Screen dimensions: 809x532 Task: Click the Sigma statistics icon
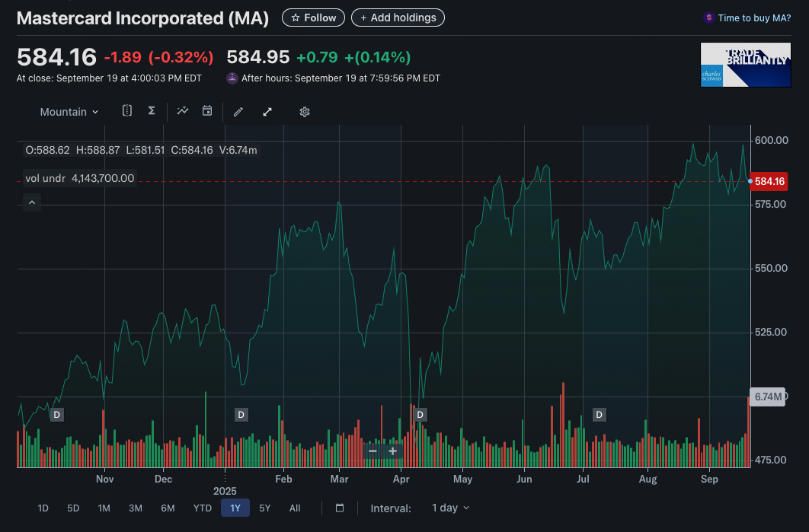pyautogui.click(x=152, y=111)
